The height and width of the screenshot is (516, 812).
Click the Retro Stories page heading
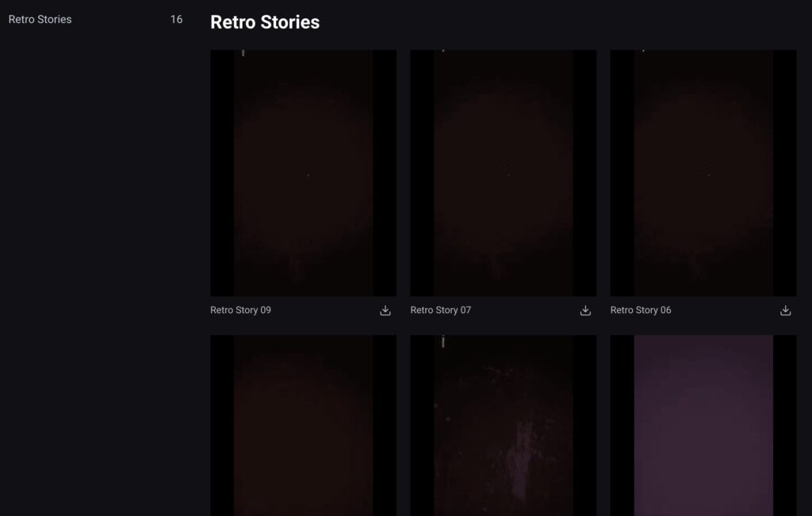pyautogui.click(x=265, y=22)
